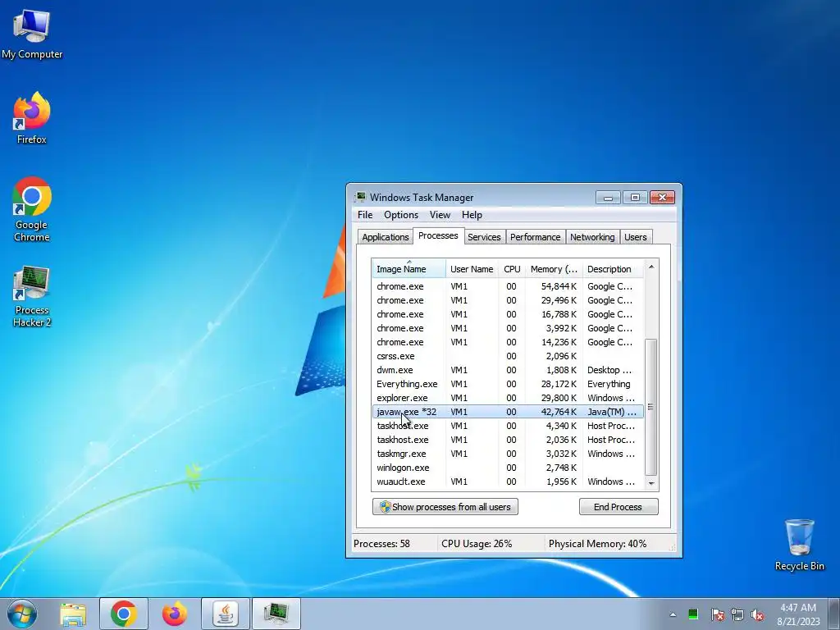The height and width of the screenshot is (630, 840).
Task: Sort by Description column header
Action: point(613,269)
